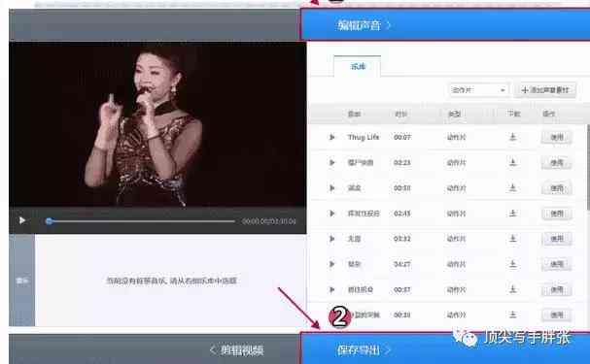The image size is (590, 364).
Task: Download the 02:45 track
Action: (512, 213)
